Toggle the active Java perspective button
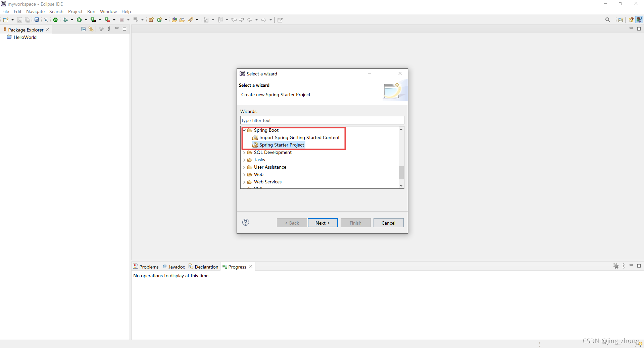 click(x=639, y=20)
